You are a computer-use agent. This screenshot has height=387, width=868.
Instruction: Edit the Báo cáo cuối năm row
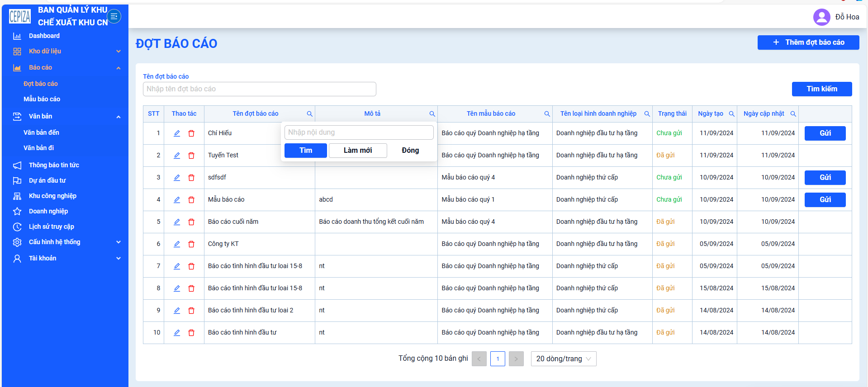[x=177, y=222]
